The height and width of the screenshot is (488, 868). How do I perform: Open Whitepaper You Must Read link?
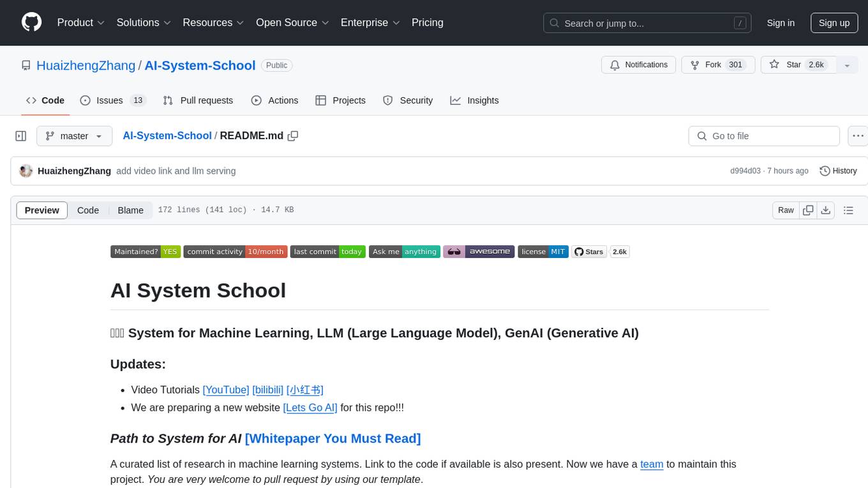[x=333, y=438]
